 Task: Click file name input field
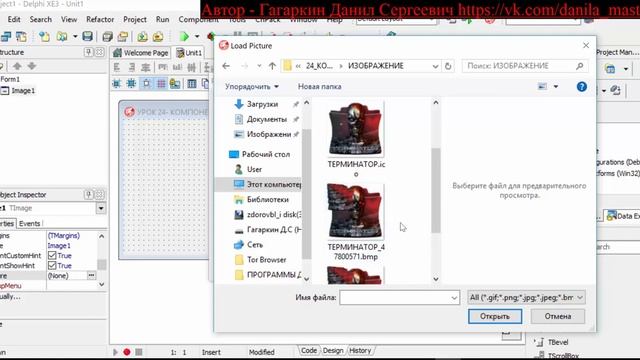pos(399,298)
